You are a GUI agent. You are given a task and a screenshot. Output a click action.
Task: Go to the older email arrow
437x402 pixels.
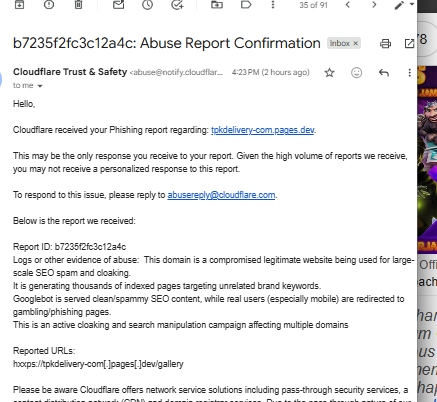(374, 4)
